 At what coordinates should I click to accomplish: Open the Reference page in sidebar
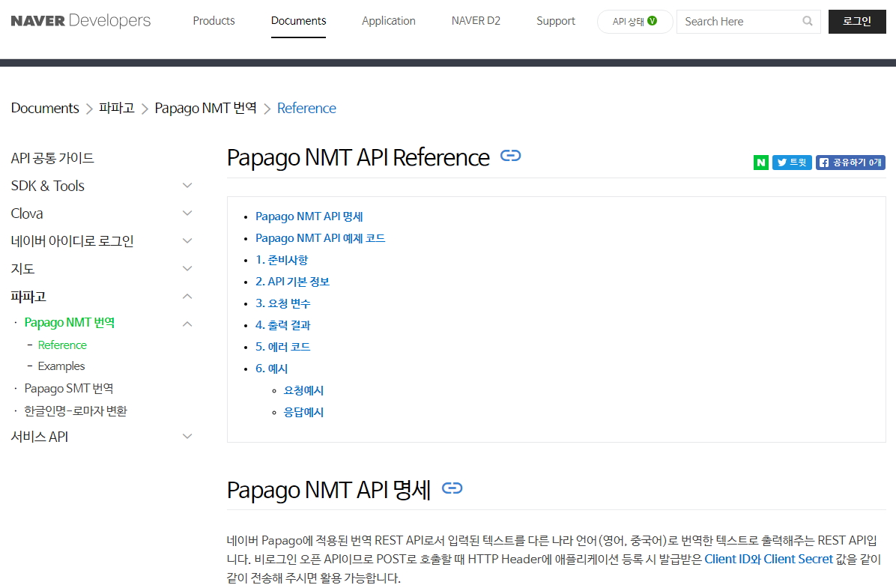[62, 345]
